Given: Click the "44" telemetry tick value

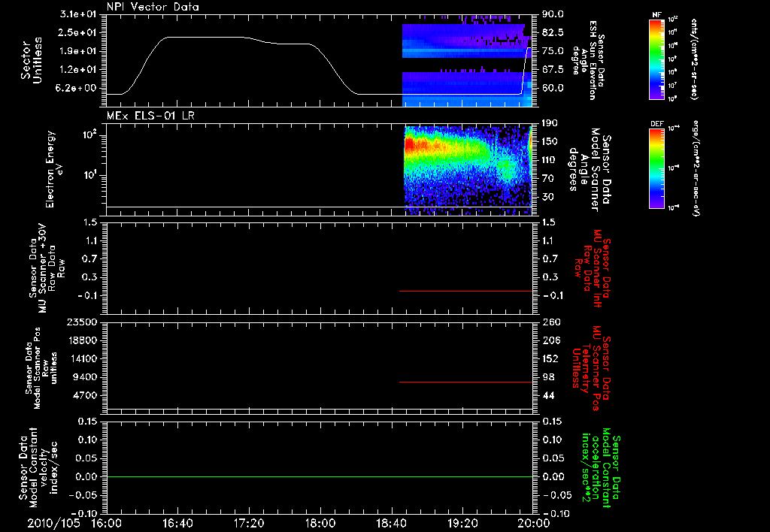Looking at the screenshot, I should tap(548, 395).
